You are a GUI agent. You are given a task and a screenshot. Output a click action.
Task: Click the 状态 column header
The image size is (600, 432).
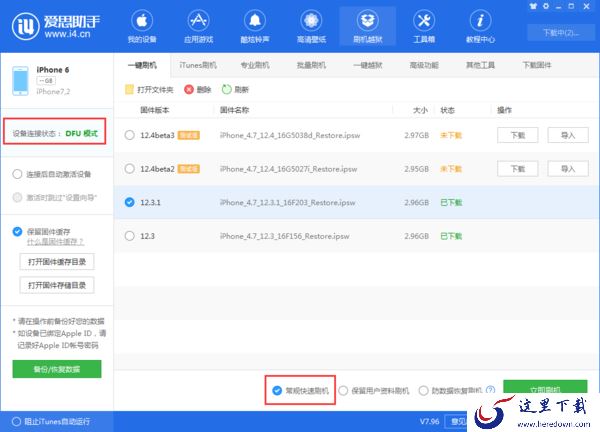pos(447,110)
